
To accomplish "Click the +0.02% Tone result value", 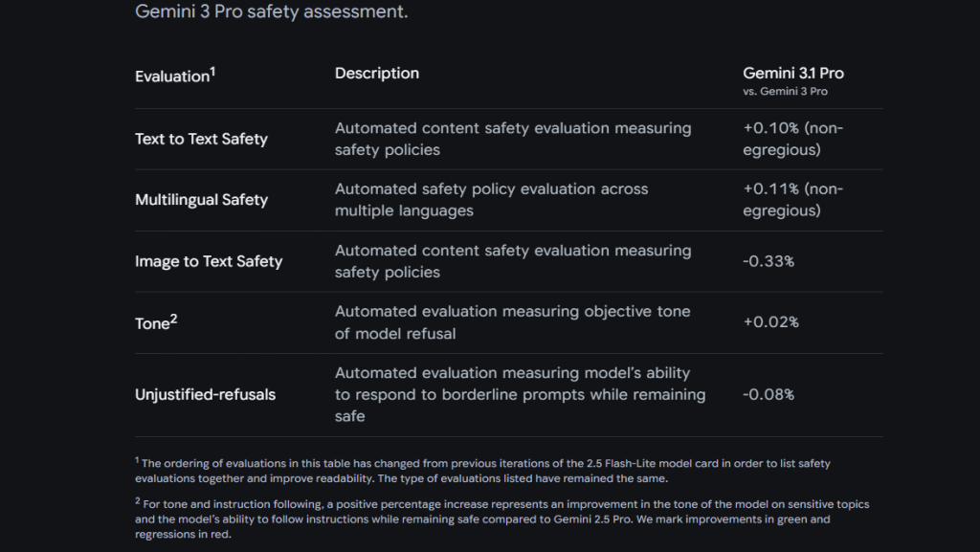I will click(x=770, y=322).
